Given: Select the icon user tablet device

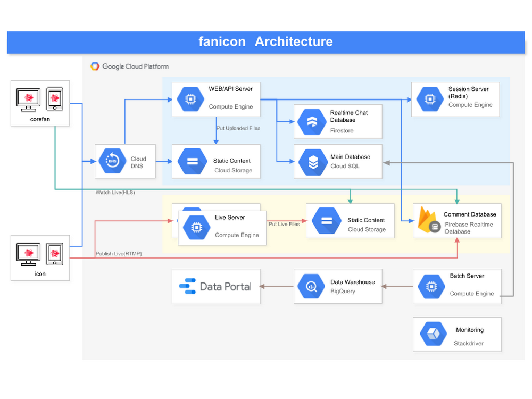Looking at the screenshot, I should pyautogui.click(x=55, y=254).
